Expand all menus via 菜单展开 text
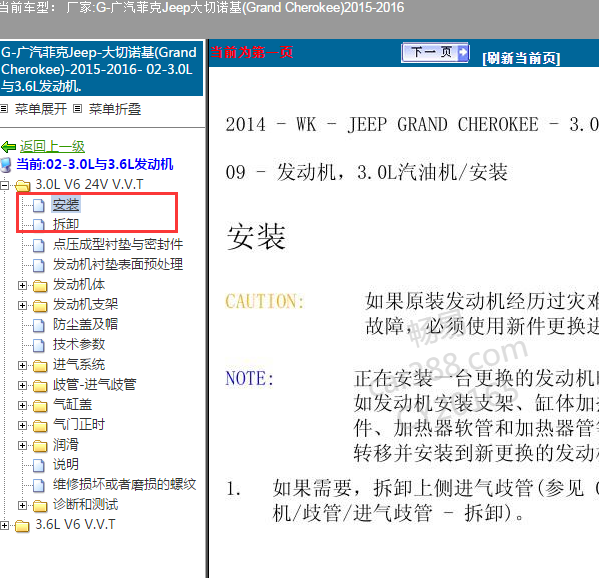Screen dimensions: 599x578 coord(41,109)
